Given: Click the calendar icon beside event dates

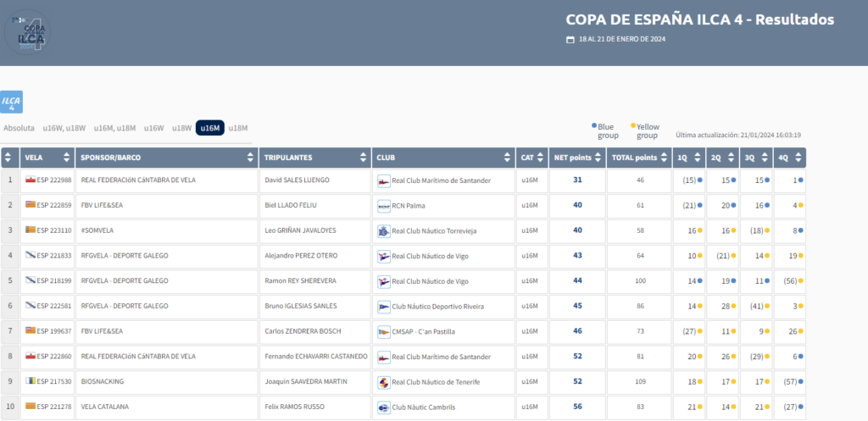Looking at the screenshot, I should [570, 40].
